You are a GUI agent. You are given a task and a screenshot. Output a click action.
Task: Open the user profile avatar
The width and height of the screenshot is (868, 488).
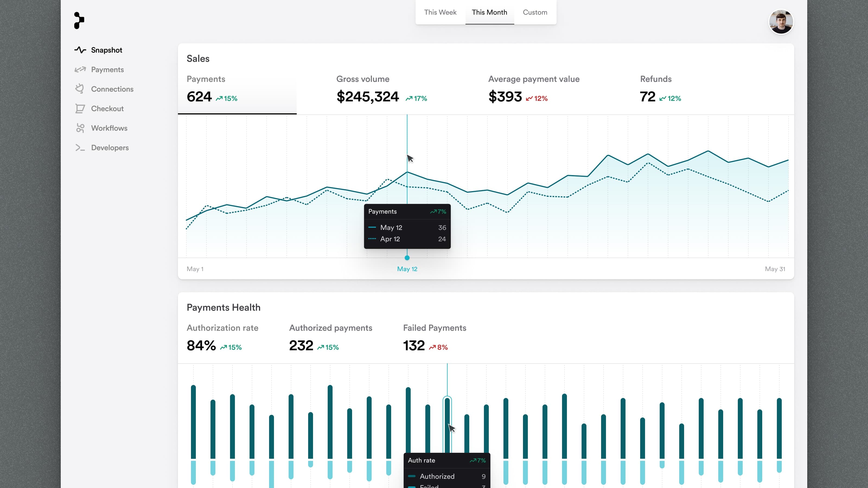[780, 22]
